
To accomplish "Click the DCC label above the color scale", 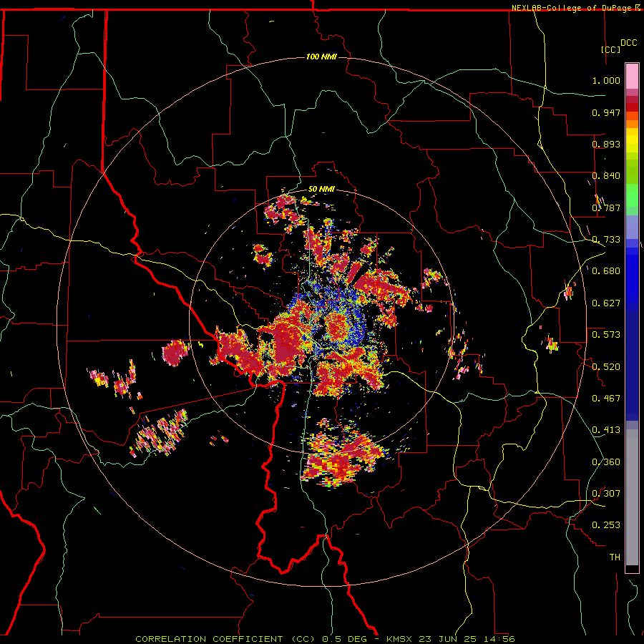I will (629, 43).
